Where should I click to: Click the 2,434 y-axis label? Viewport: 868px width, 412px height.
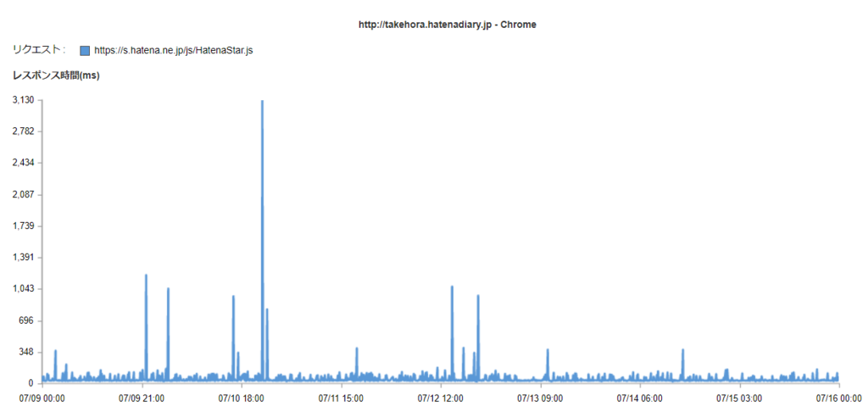pyautogui.click(x=24, y=164)
